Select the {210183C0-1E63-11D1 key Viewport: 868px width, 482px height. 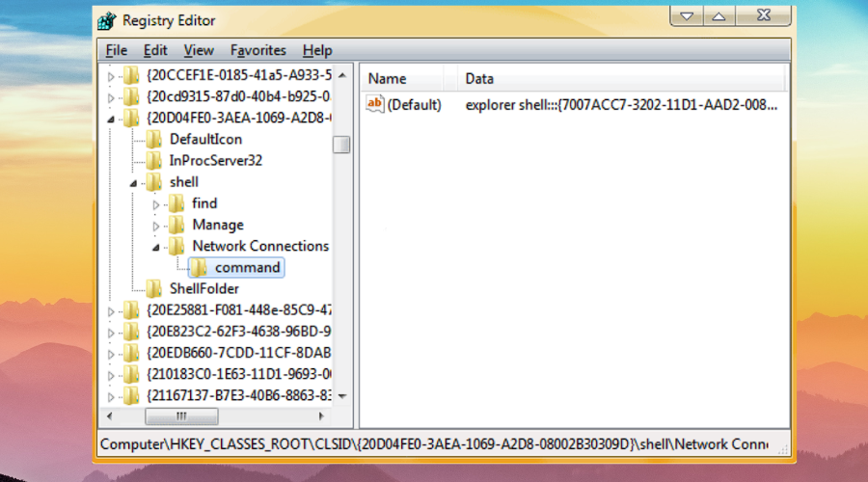(239, 374)
